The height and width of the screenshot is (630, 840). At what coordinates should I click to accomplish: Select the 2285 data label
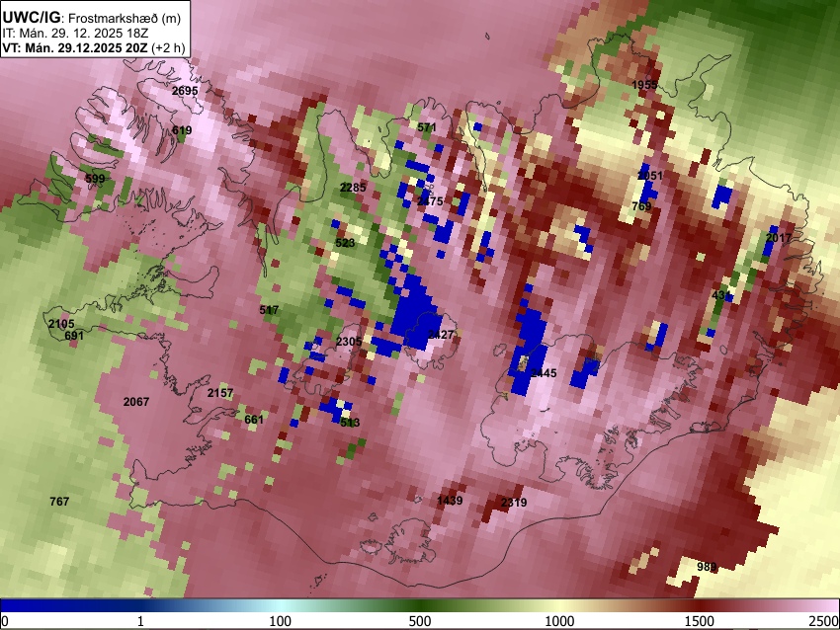tap(353, 188)
